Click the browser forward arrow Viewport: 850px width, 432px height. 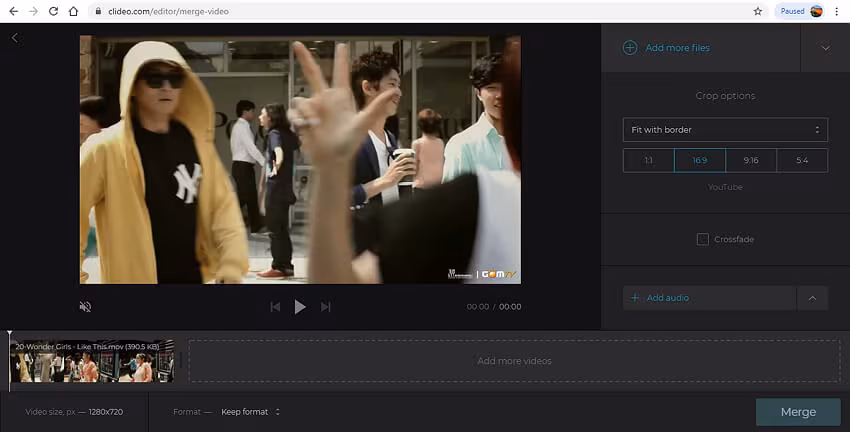tap(34, 11)
